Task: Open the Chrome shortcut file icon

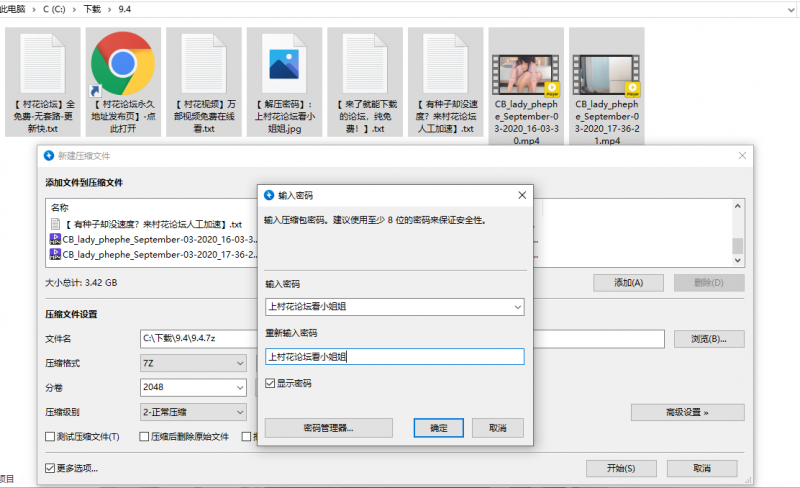Action: coord(122,63)
